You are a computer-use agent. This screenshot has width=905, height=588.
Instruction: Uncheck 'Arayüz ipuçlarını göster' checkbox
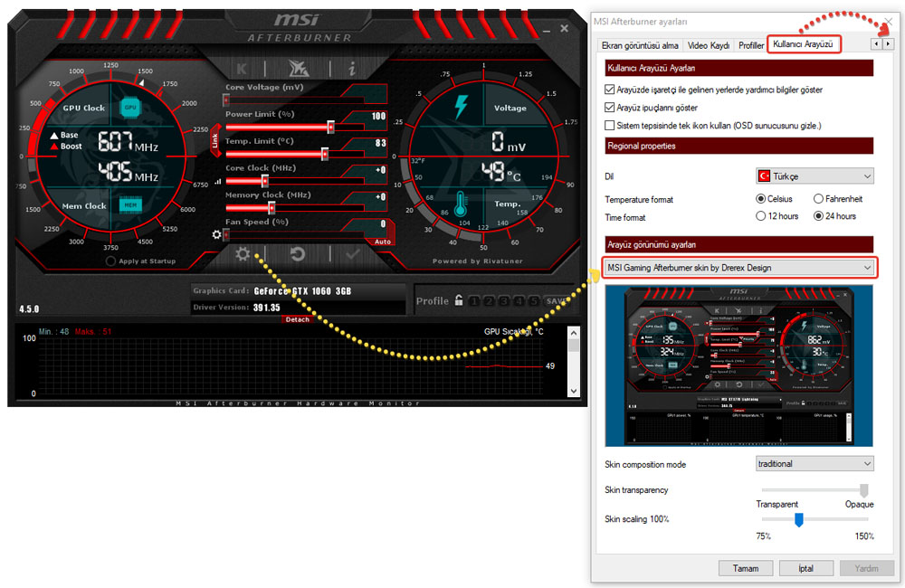[609, 108]
